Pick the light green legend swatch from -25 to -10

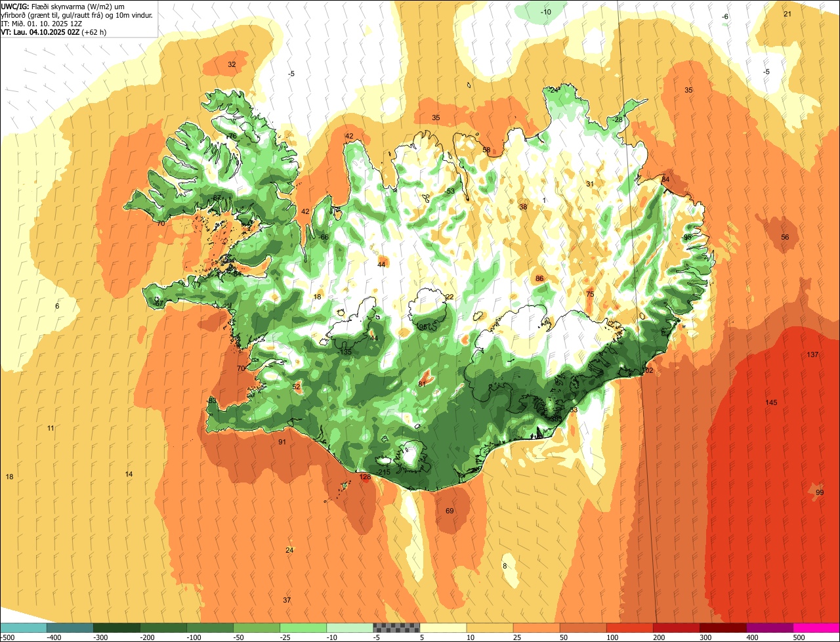(303, 628)
